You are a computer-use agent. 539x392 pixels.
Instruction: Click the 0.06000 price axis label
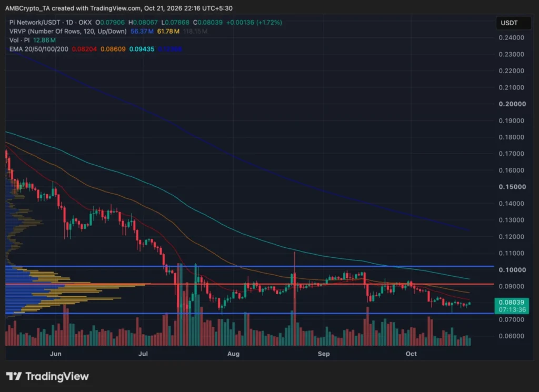tap(512, 336)
